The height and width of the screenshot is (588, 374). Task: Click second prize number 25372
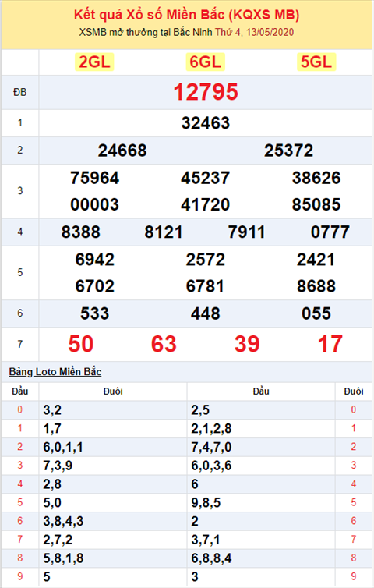pos(288,151)
